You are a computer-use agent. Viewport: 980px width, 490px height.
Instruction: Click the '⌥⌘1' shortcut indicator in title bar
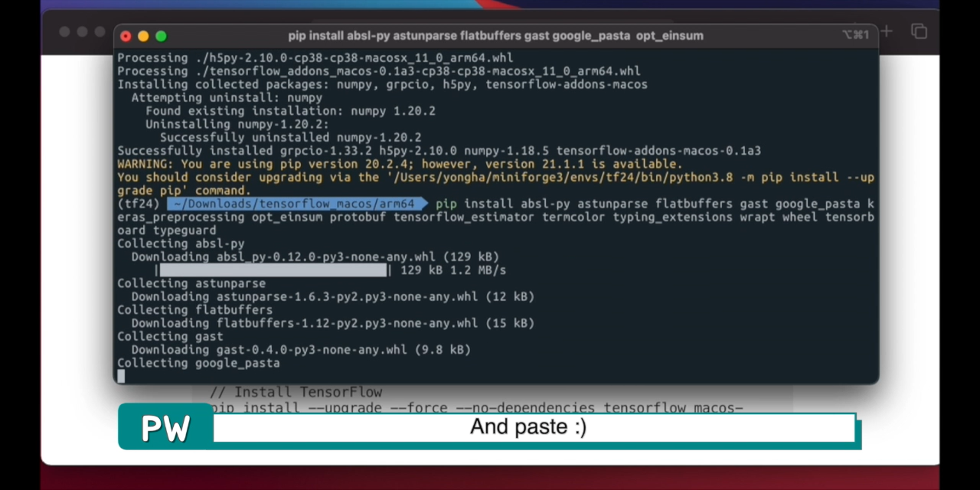(x=855, y=35)
